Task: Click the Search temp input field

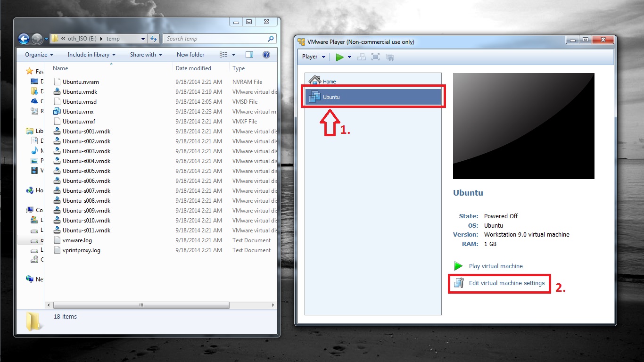Action: [x=220, y=39]
